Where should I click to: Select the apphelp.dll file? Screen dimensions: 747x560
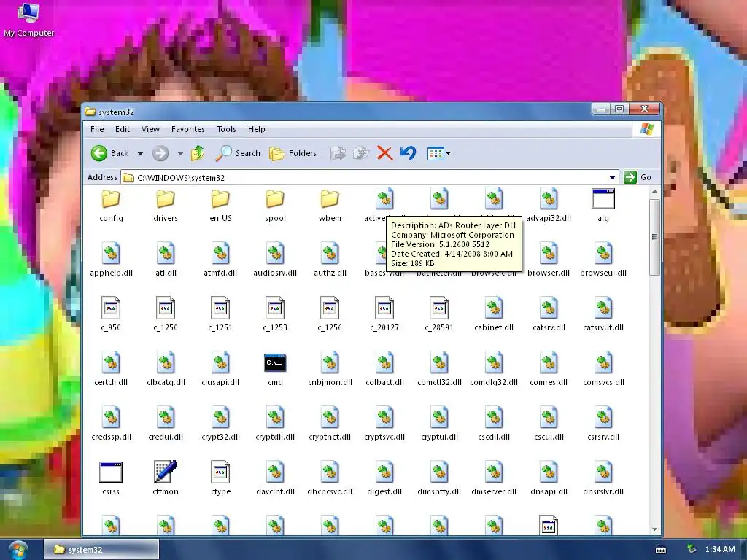coord(111,260)
